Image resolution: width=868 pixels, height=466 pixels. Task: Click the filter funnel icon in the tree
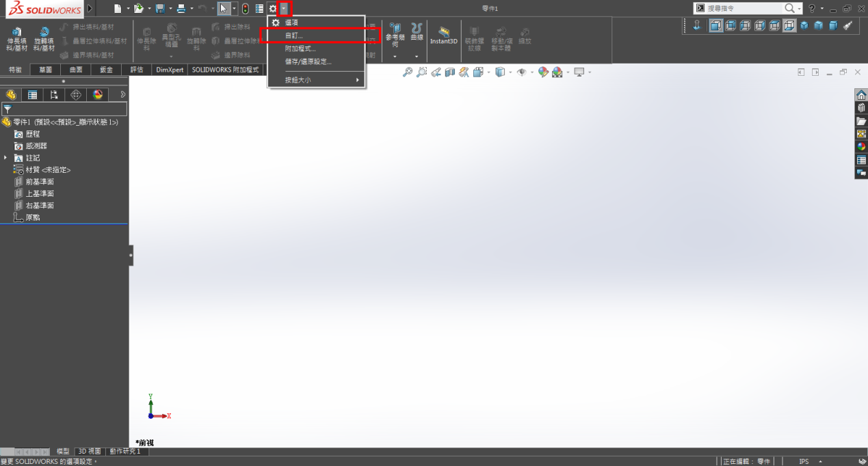[x=8, y=109]
